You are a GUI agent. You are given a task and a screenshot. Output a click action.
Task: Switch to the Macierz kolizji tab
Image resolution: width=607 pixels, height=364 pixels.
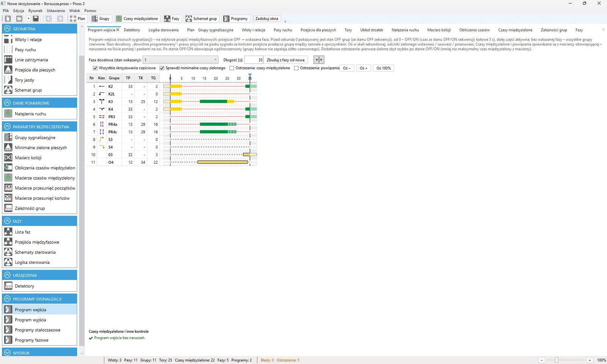point(439,30)
